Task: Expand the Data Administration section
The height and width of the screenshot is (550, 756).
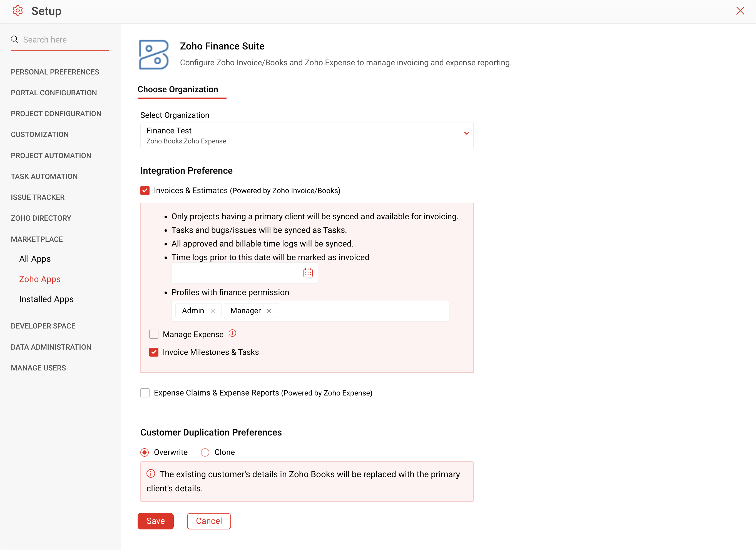Action: click(51, 347)
